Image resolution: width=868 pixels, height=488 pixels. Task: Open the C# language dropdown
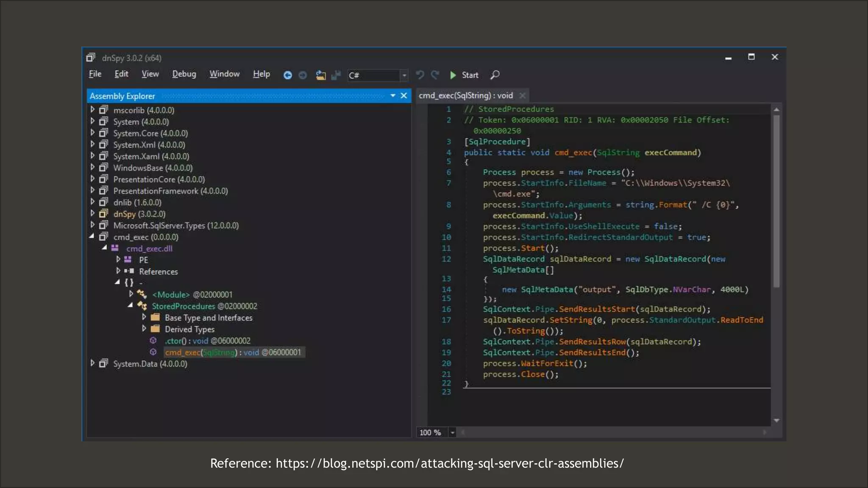tap(404, 75)
